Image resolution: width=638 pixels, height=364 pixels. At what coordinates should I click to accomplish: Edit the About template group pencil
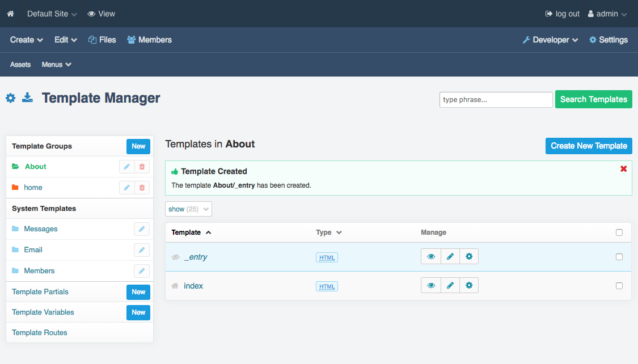126,167
